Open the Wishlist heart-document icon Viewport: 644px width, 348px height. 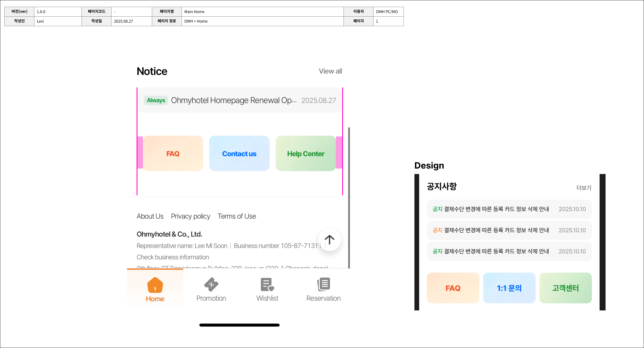point(267,285)
